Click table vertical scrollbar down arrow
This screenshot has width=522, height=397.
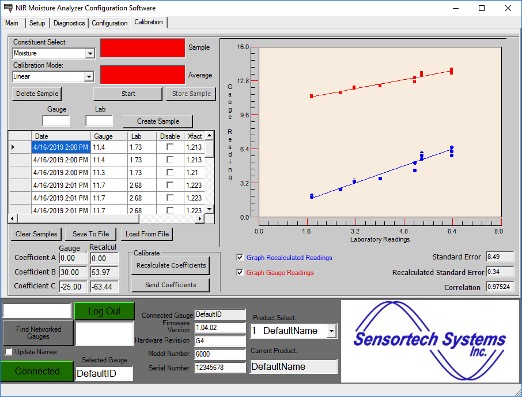[209, 209]
